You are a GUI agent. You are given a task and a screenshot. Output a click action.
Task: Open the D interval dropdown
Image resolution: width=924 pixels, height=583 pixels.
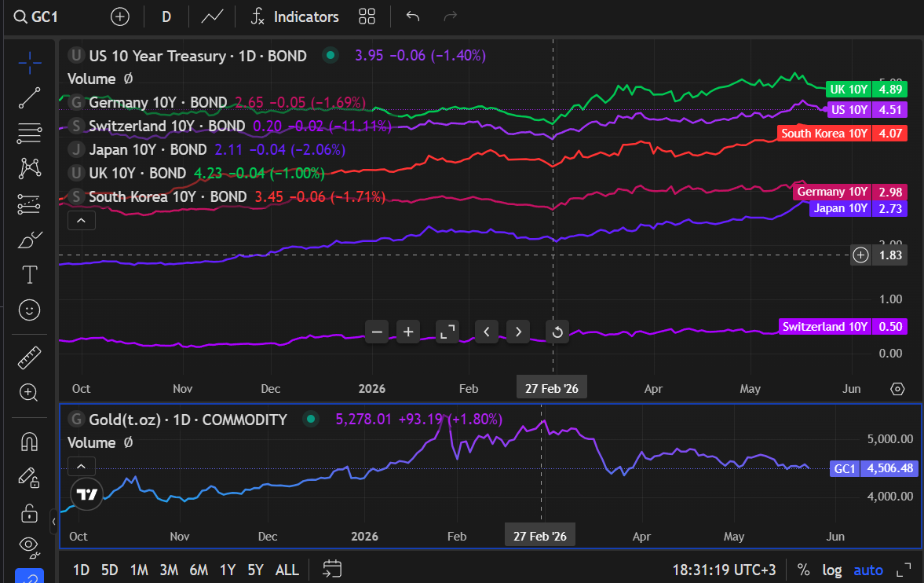pos(166,16)
